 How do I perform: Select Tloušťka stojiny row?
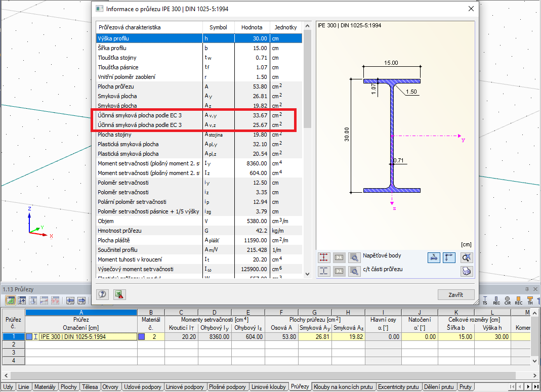(199, 58)
